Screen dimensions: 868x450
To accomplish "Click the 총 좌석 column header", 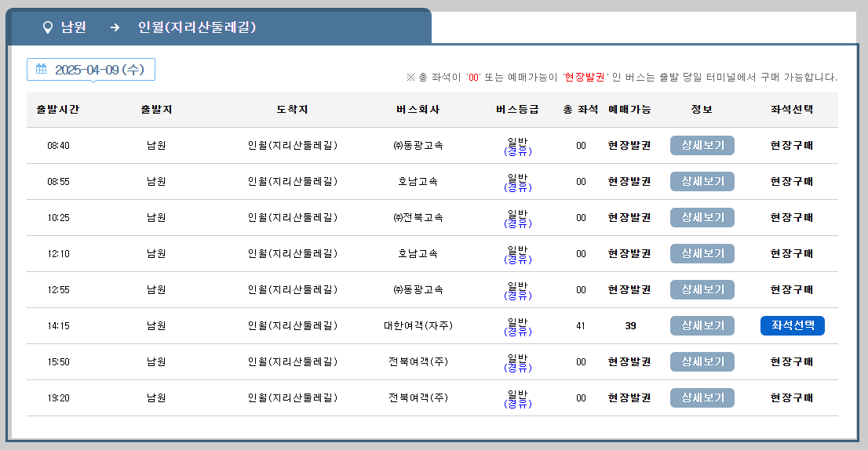I will click(581, 110).
